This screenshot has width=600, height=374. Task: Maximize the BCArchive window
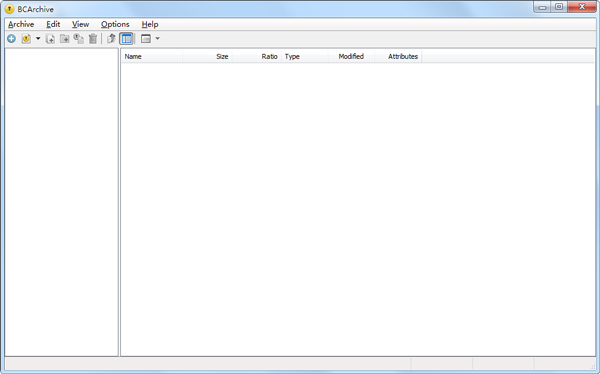(559, 7)
